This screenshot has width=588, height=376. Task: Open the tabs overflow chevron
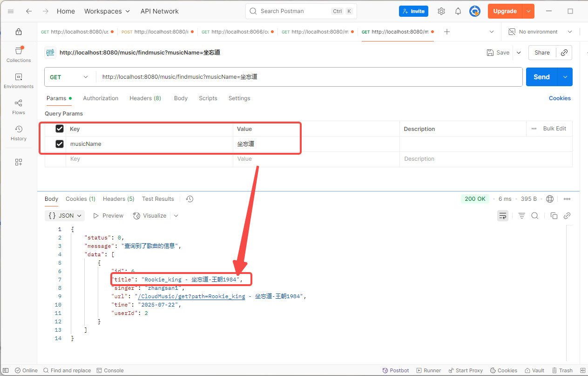[492, 32]
